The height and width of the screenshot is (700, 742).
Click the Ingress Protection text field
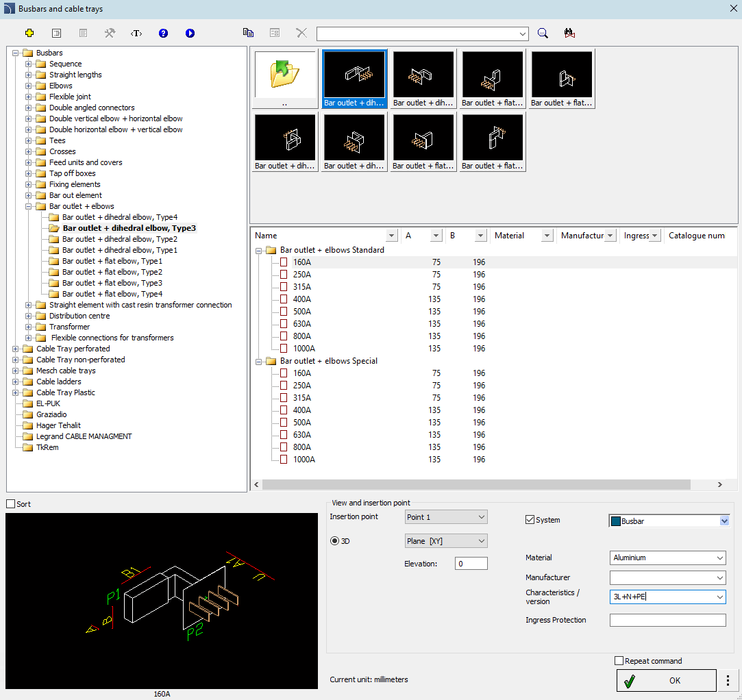pos(668,620)
